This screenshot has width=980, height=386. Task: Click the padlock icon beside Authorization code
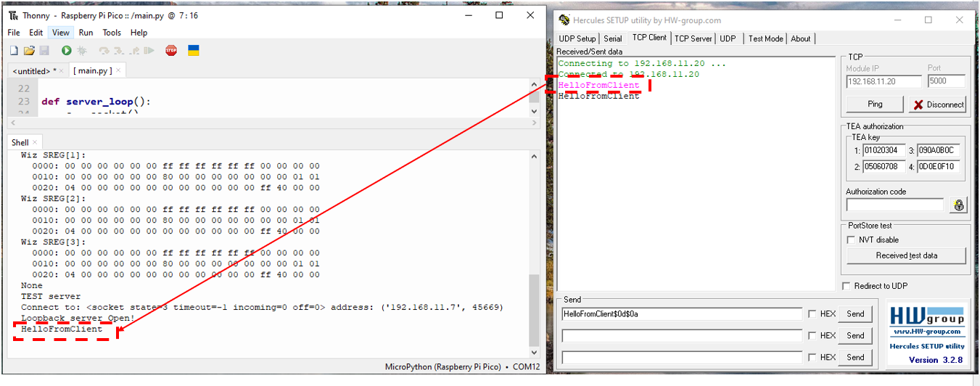(959, 205)
